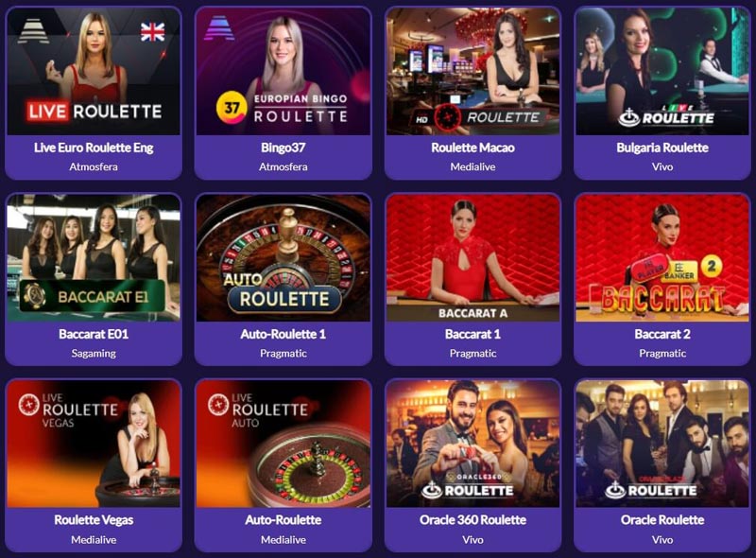Open the Bulgaria Roulette game thumbnail

(662, 71)
